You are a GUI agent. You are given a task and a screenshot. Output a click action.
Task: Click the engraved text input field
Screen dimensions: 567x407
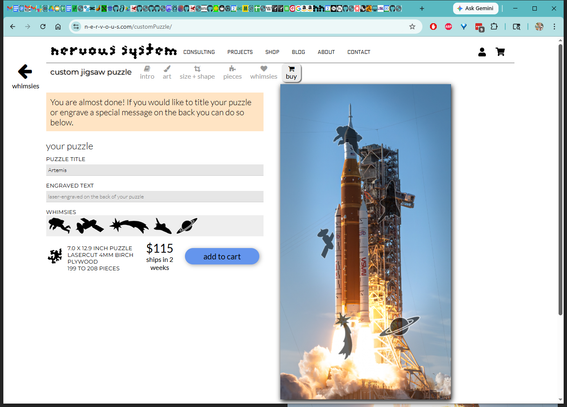coord(155,197)
